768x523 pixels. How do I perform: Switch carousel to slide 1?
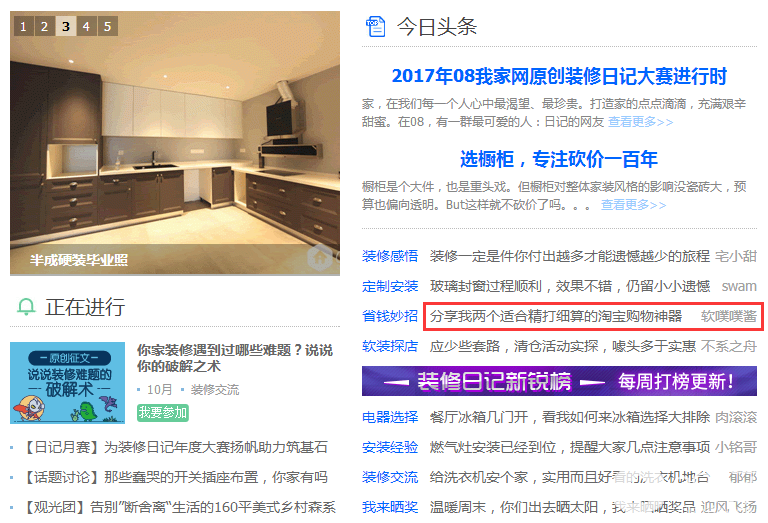pyautogui.click(x=23, y=26)
